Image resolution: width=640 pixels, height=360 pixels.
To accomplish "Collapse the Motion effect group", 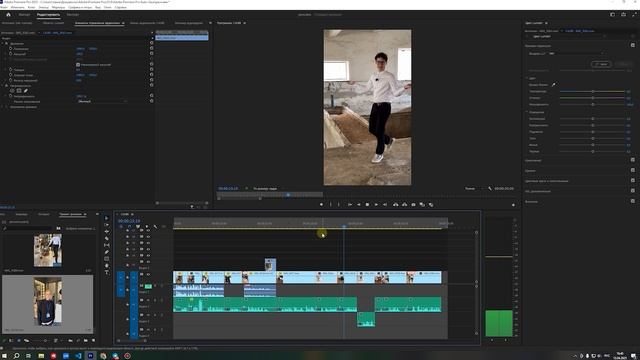I will 2,43.
